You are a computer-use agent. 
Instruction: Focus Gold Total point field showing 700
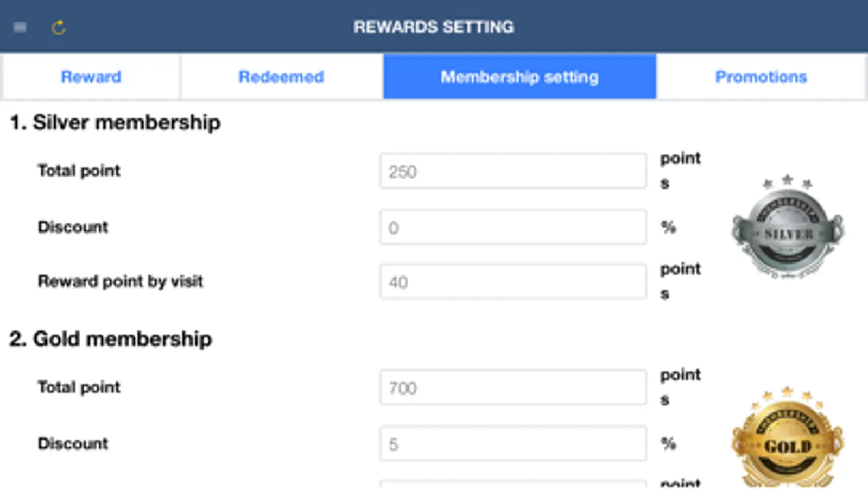(513, 387)
